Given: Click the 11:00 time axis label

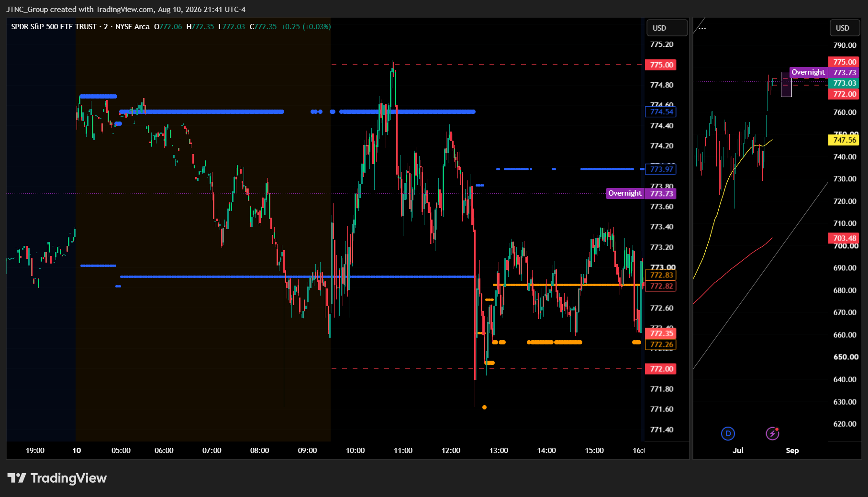Looking at the screenshot, I should coord(403,451).
